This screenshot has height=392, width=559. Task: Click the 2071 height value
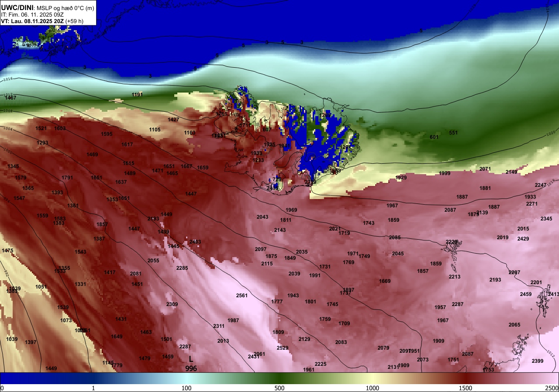pos(485,169)
